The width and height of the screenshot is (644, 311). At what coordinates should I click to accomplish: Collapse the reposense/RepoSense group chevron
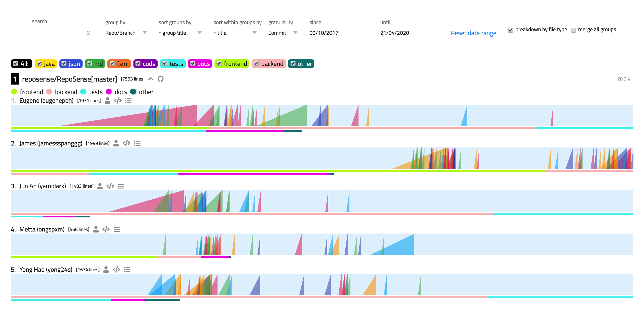pyautogui.click(x=151, y=79)
